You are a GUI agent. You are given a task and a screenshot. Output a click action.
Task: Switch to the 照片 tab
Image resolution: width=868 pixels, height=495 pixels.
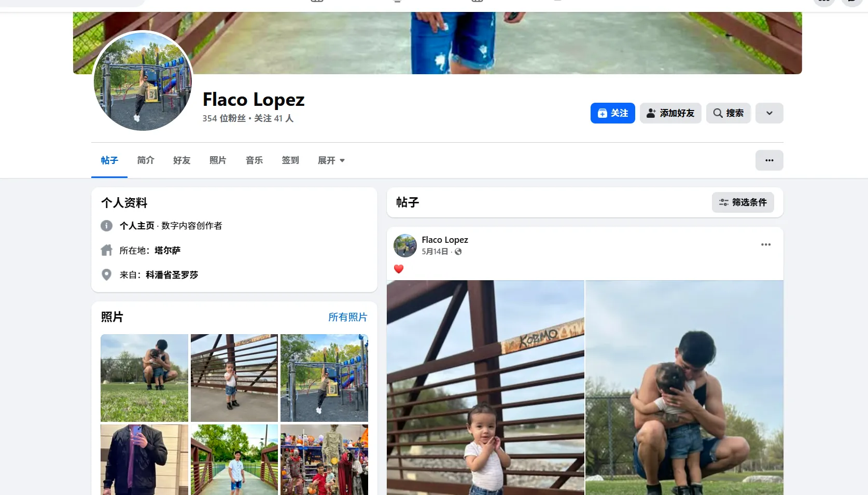(218, 160)
